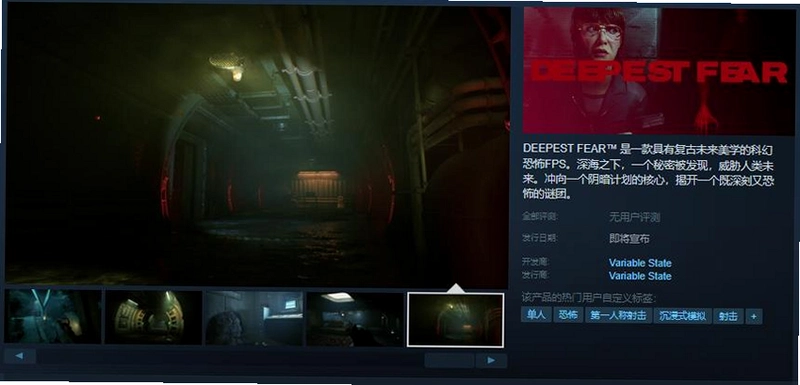The height and width of the screenshot is (385, 800).
Task: Select the highlighted fifth tunnel thumbnail
Action: pos(455,320)
